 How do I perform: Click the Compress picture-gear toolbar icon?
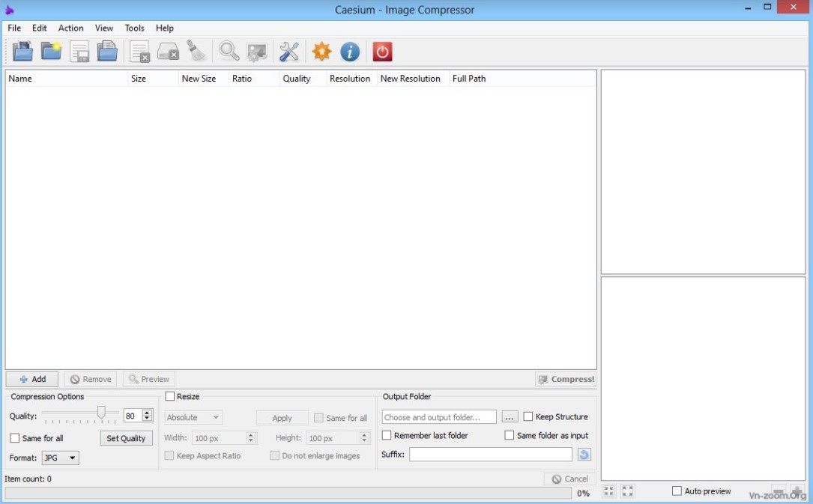pos(257,52)
